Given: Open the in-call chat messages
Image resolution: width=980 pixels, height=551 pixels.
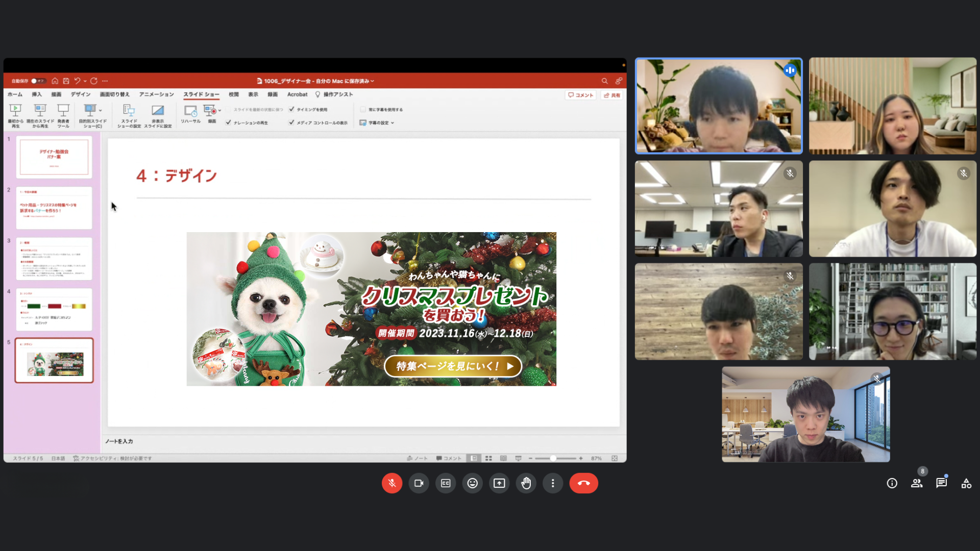Looking at the screenshot, I should [x=941, y=483].
